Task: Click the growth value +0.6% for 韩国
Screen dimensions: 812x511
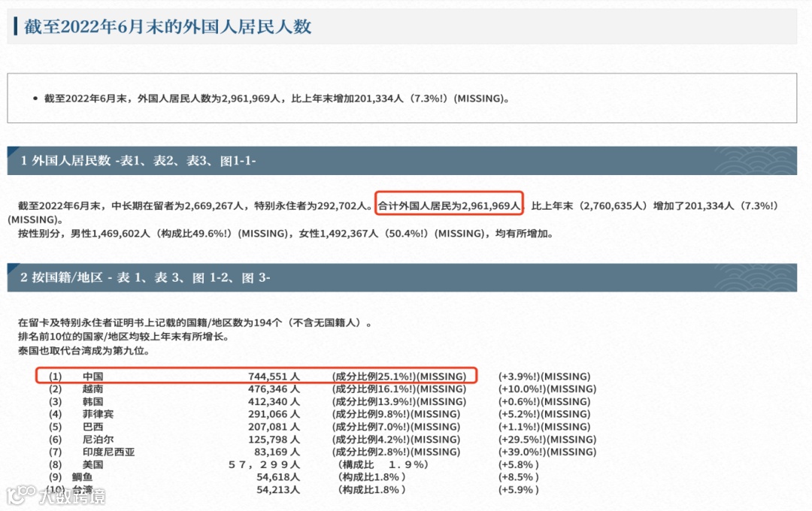Action: coord(544,402)
